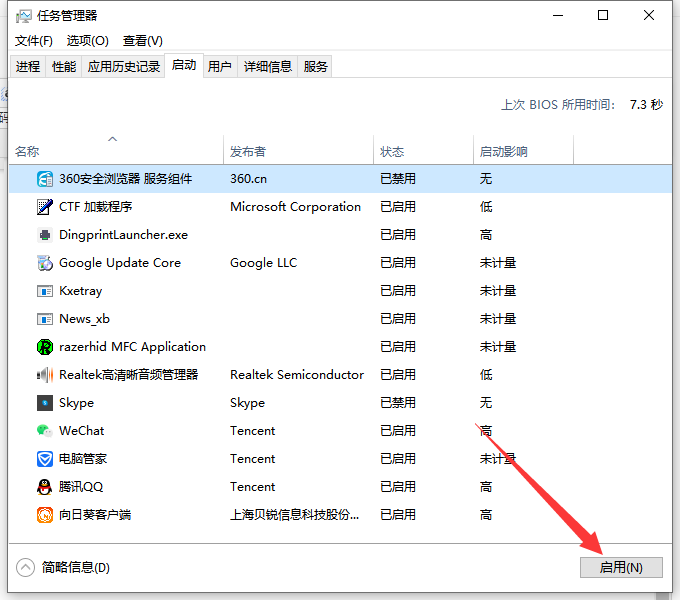Select the 电脑管家 shield icon

45,459
